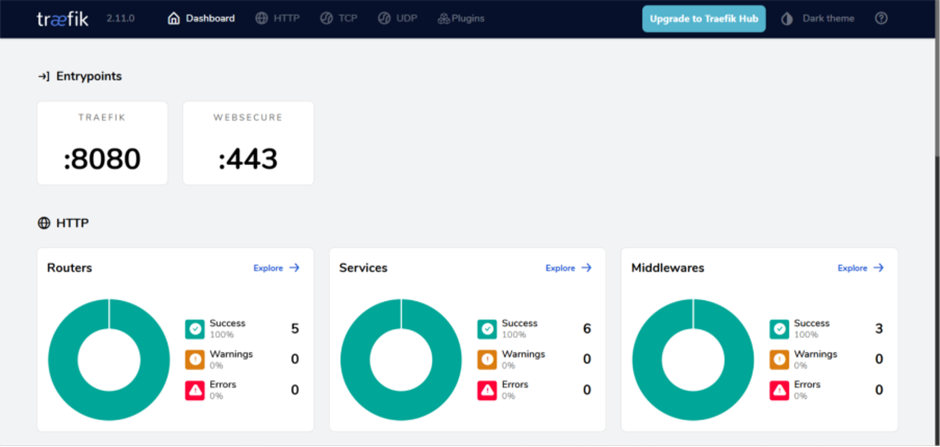Click the Traefik logo
The width and height of the screenshot is (940, 447).
pos(62,19)
